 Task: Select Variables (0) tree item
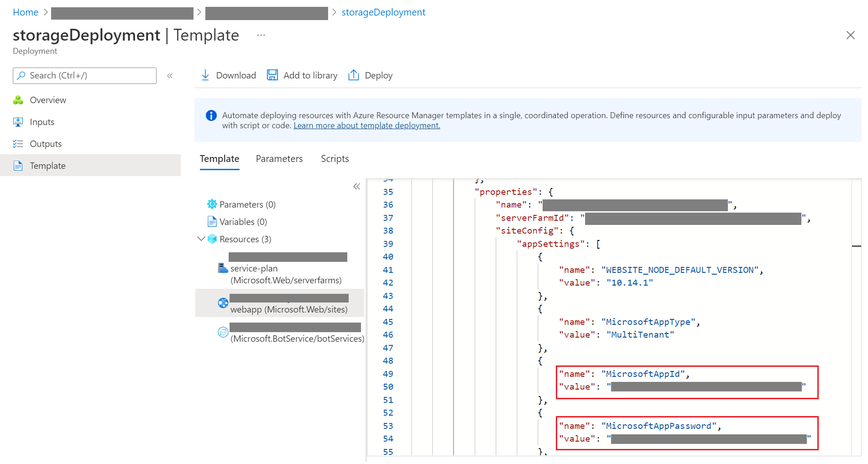pyautogui.click(x=243, y=222)
